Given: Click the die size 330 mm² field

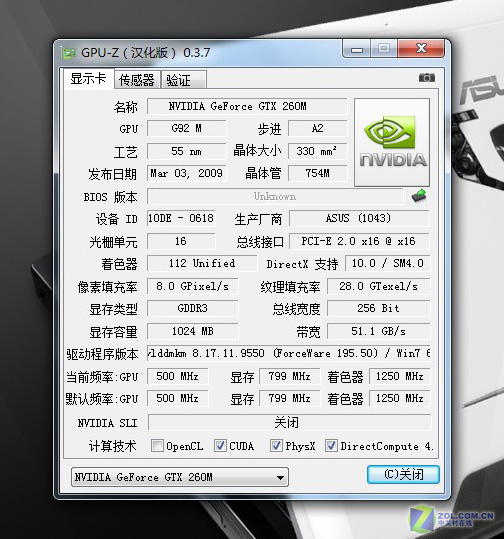Looking at the screenshot, I should pos(318,151).
